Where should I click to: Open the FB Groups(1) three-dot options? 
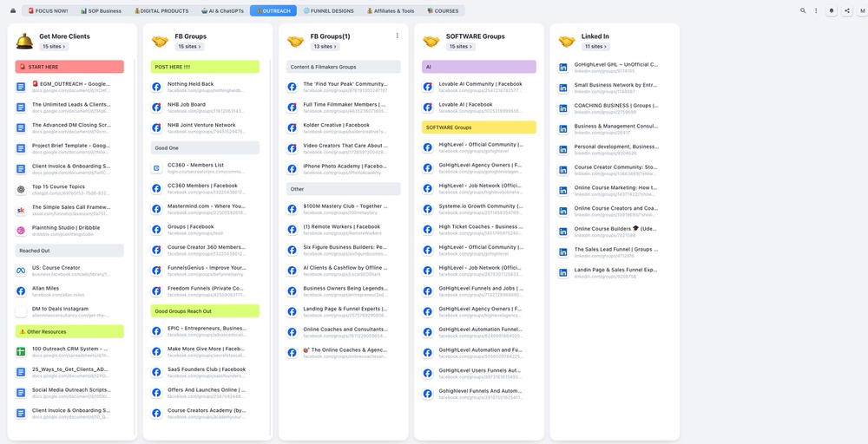click(x=397, y=36)
